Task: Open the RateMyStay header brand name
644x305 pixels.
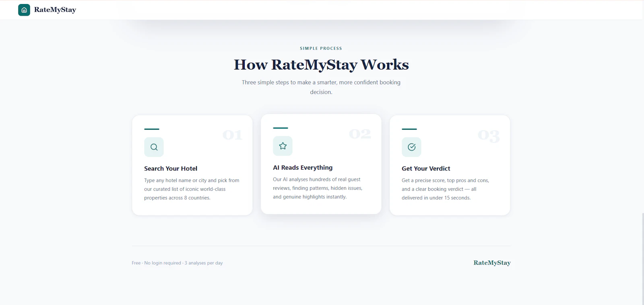Action: [x=55, y=10]
